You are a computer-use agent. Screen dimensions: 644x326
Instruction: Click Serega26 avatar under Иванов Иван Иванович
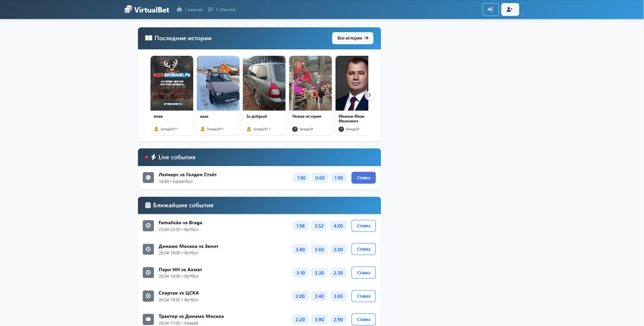click(x=342, y=129)
